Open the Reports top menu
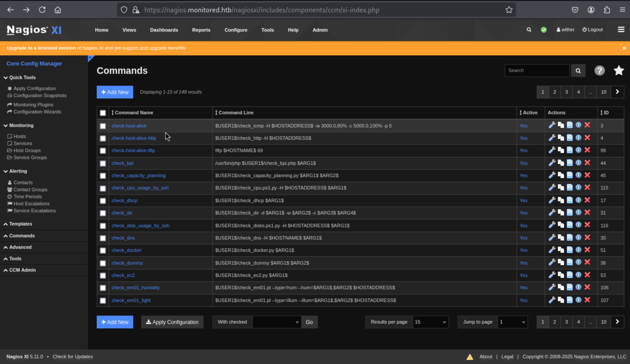The height and width of the screenshot is (364, 630). tap(201, 30)
